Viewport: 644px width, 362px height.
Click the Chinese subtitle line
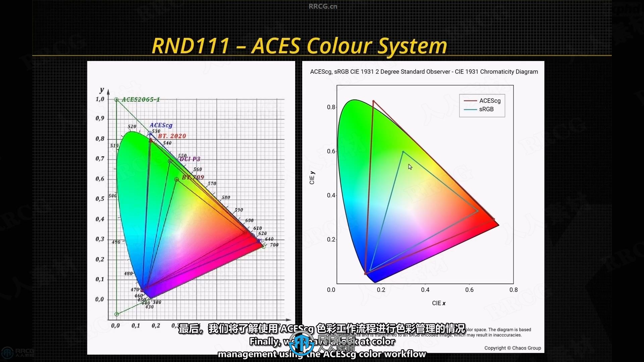click(322, 328)
